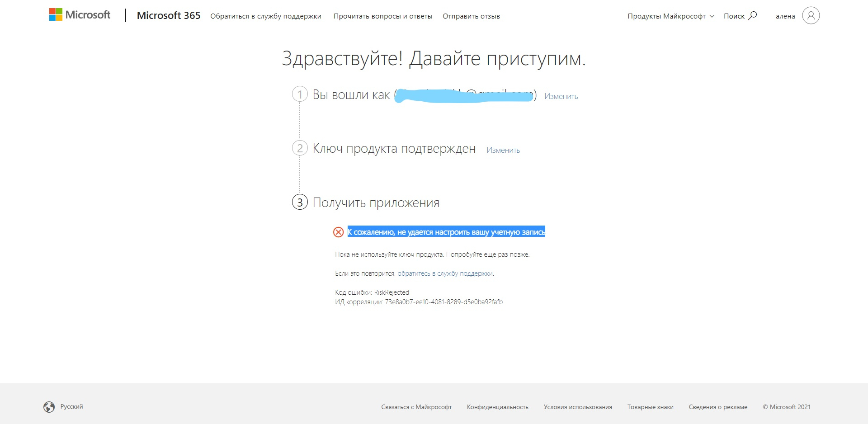Click the Вы вошли как heading
The image size is (868, 424).
pos(351,94)
